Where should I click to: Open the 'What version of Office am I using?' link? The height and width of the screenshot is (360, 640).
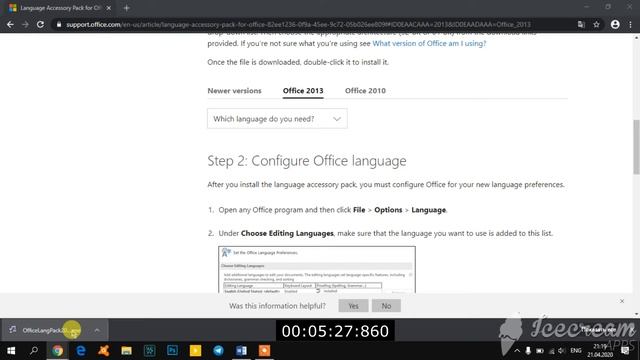click(429, 43)
